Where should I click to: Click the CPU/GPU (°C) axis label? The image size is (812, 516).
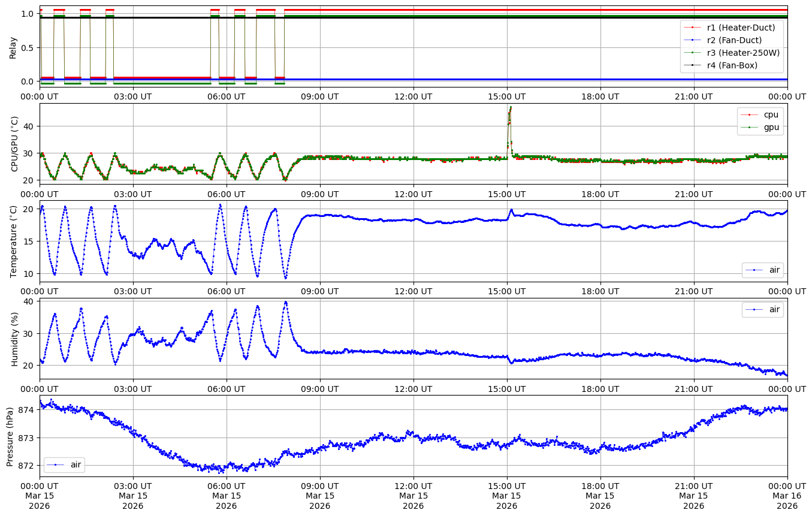coord(14,144)
